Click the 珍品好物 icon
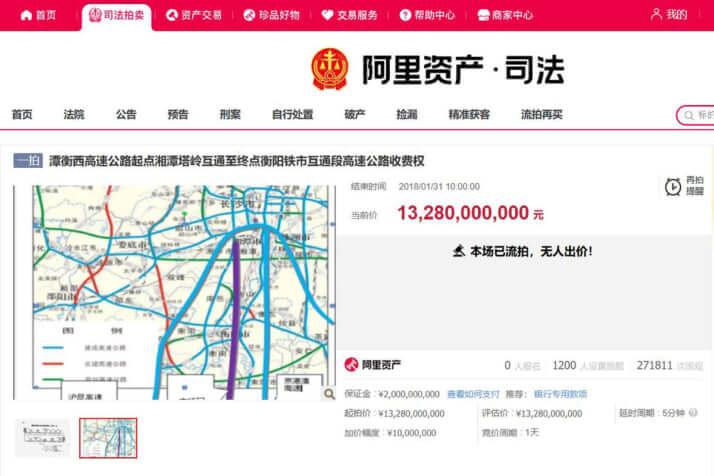The width and height of the screenshot is (714, 476). 249,15
